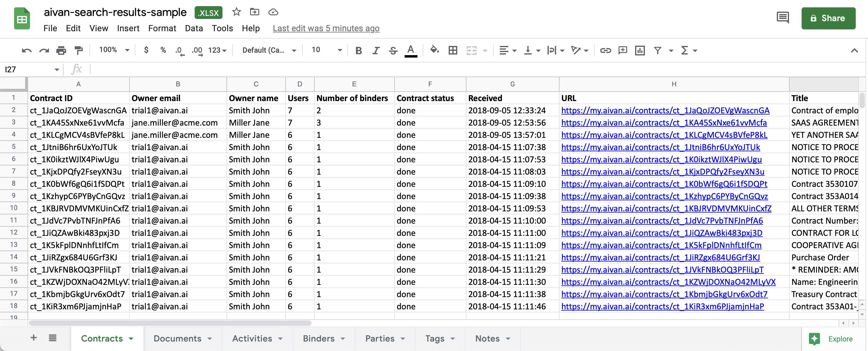Open the Insert menu

click(128, 28)
